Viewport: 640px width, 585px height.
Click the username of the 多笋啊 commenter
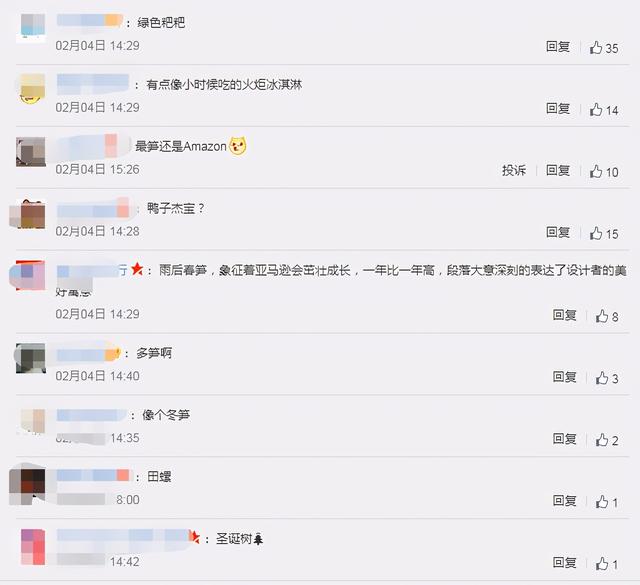(x=89, y=354)
